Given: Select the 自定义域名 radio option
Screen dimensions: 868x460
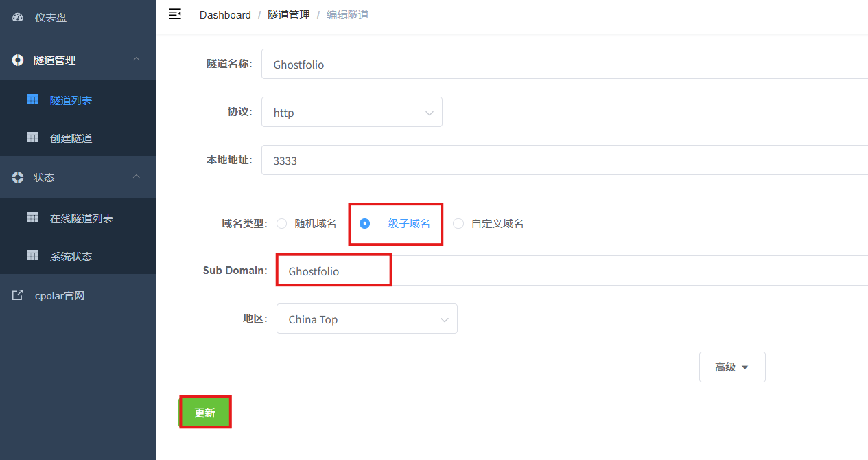Looking at the screenshot, I should pyautogui.click(x=458, y=223).
